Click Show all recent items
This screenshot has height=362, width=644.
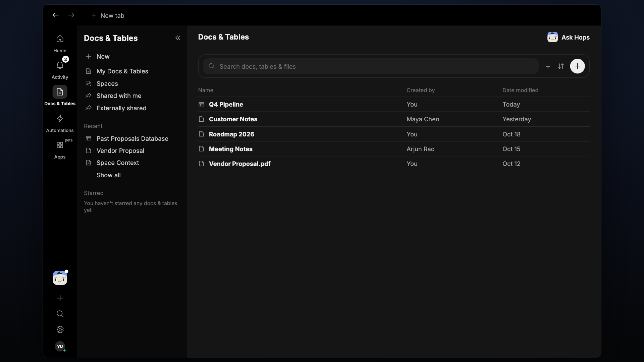click(108, 175)
